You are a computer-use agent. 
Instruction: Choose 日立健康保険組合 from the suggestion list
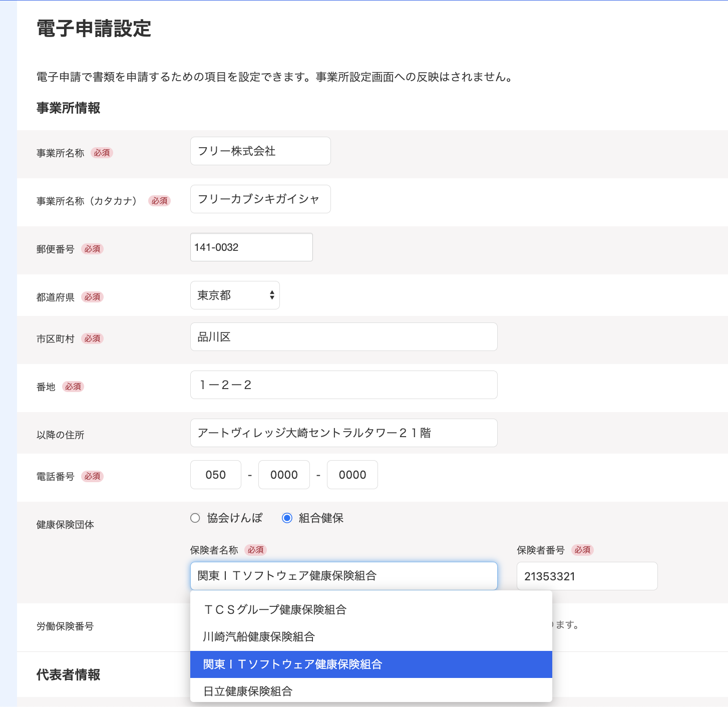click(247, 691)
